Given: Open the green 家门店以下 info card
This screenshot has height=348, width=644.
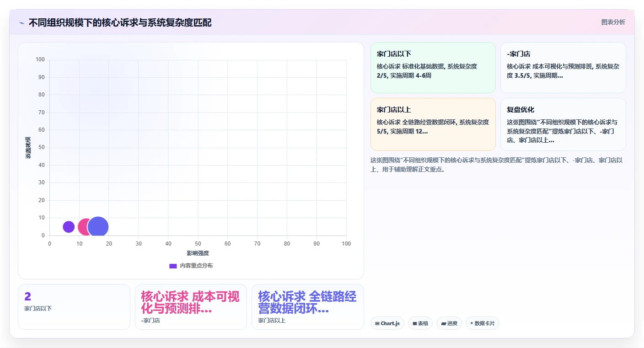Looking at the screenshot, I should pyautogui.click(x=433, y=68).
